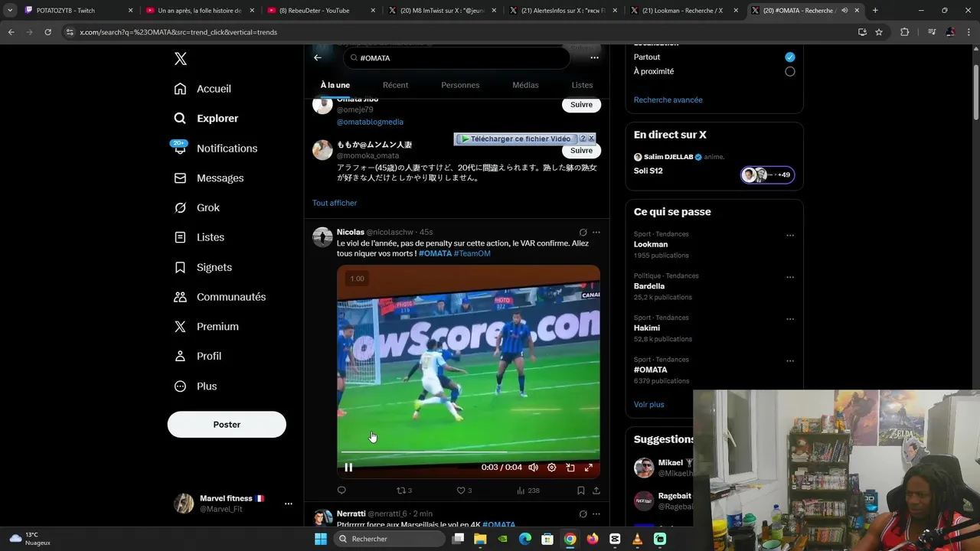
Task: Switch to the Récent tab
Action: (x=395, y=85)
